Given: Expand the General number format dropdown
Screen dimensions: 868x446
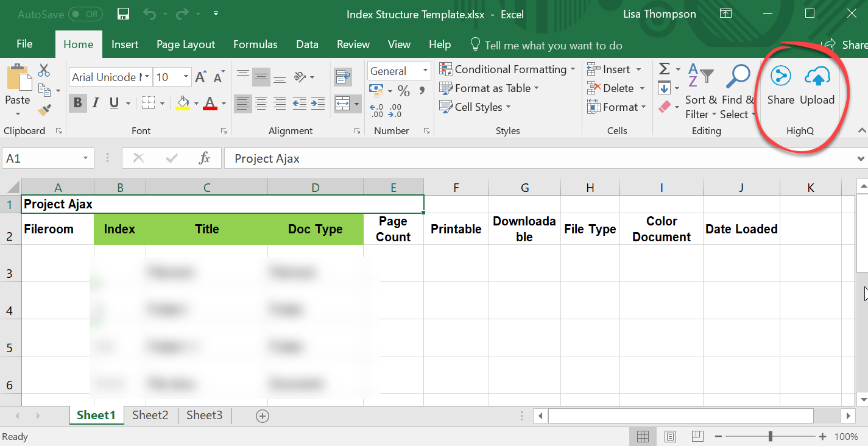Looking at the screenshot, I should point(425,71).
